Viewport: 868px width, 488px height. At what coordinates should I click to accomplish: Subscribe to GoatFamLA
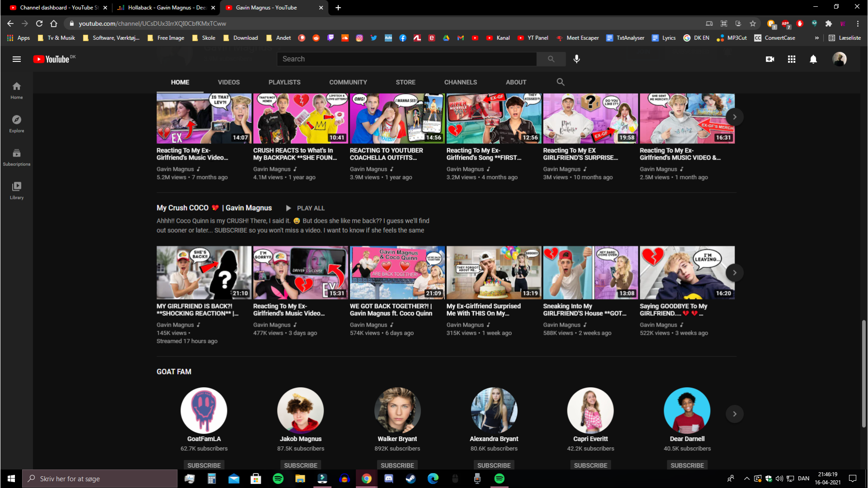(204, 465)
